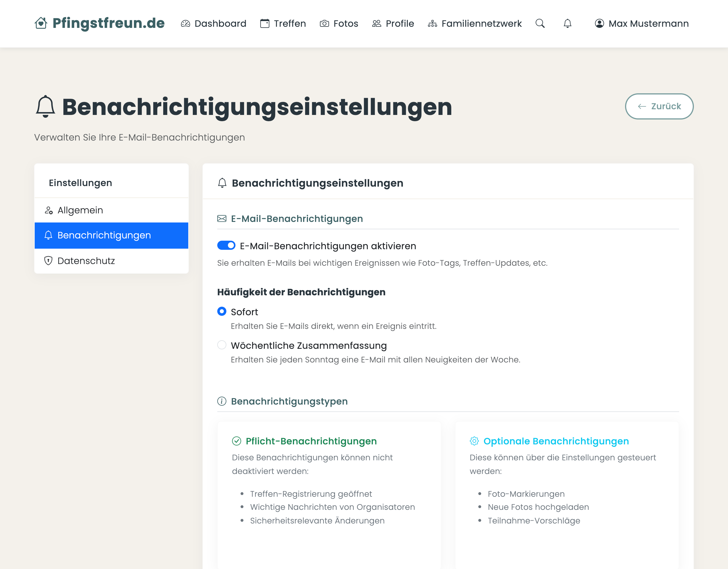The image size is (728, 569).
Task: Choose Wöchentliche Zusammenfassung frequency
Action: (x=222, y=345)
